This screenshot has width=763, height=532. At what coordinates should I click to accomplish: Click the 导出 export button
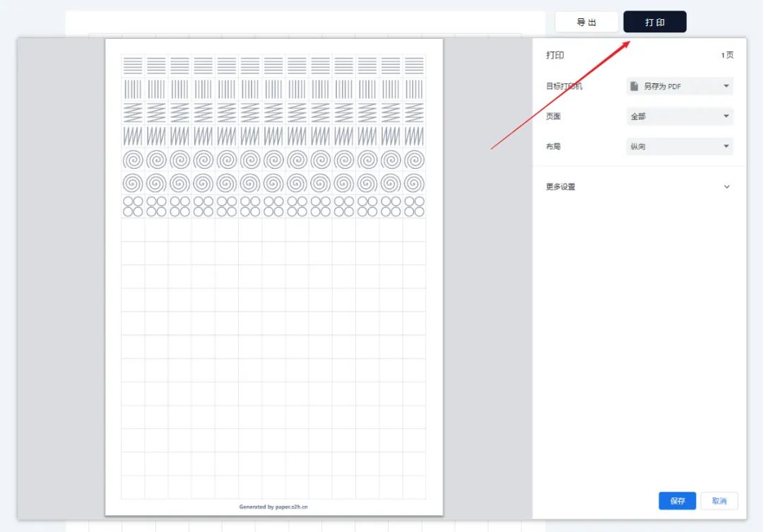(586, 22)
